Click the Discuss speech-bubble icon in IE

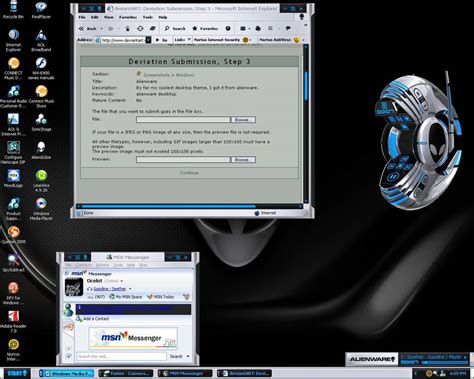(x=288, y=29)
